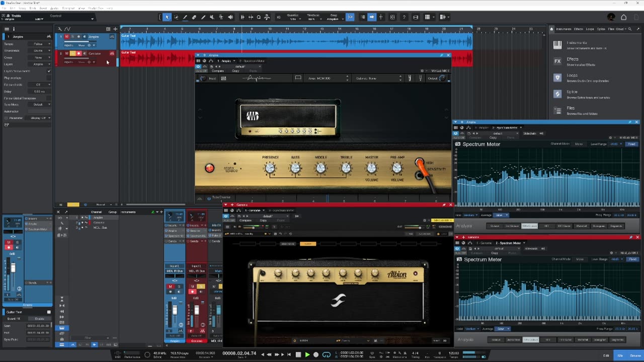Image resolution: width=644 pixels, height=362 pixels.
Task: Adjust the Ampire track volume bar in track header
Action: [79, 41]
